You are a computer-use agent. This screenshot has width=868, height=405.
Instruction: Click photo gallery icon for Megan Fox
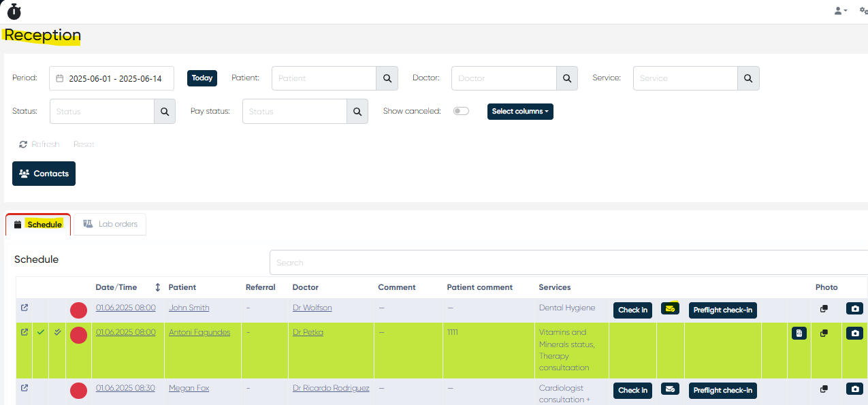click(824, 389)
